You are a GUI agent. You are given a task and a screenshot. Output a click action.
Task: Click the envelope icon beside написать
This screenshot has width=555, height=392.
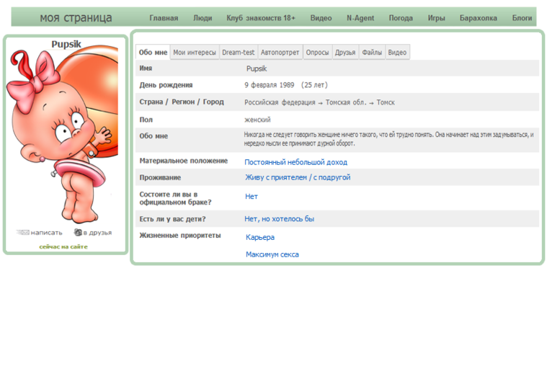point(23,233)
